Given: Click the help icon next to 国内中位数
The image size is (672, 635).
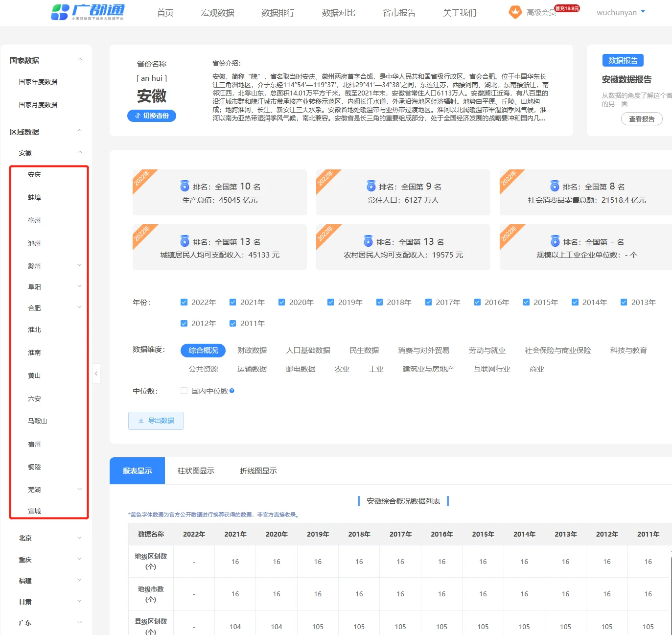Looking at the screenshot, I should pos(232,391).
